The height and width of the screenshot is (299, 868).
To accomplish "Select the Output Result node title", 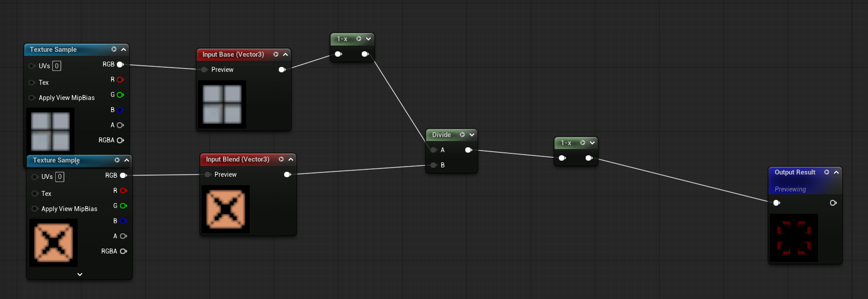I will click(795, 172).
